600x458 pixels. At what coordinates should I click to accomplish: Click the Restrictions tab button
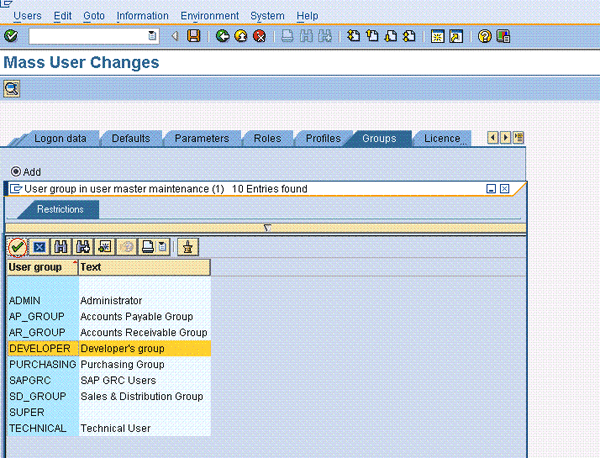60,209
